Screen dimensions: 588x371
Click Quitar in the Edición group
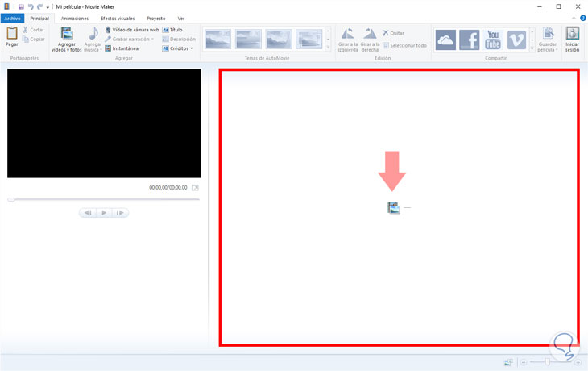(393, 33)
